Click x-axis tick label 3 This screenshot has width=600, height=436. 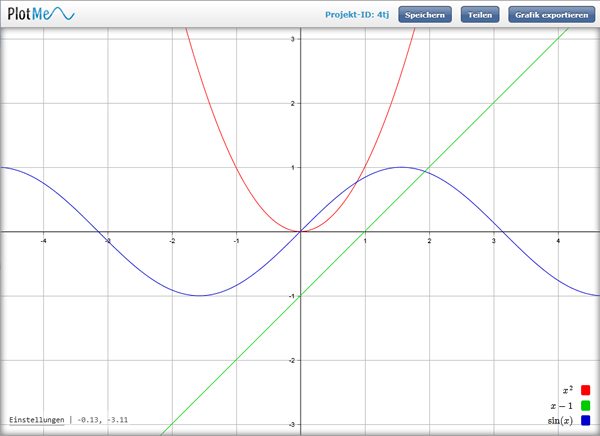494,241
